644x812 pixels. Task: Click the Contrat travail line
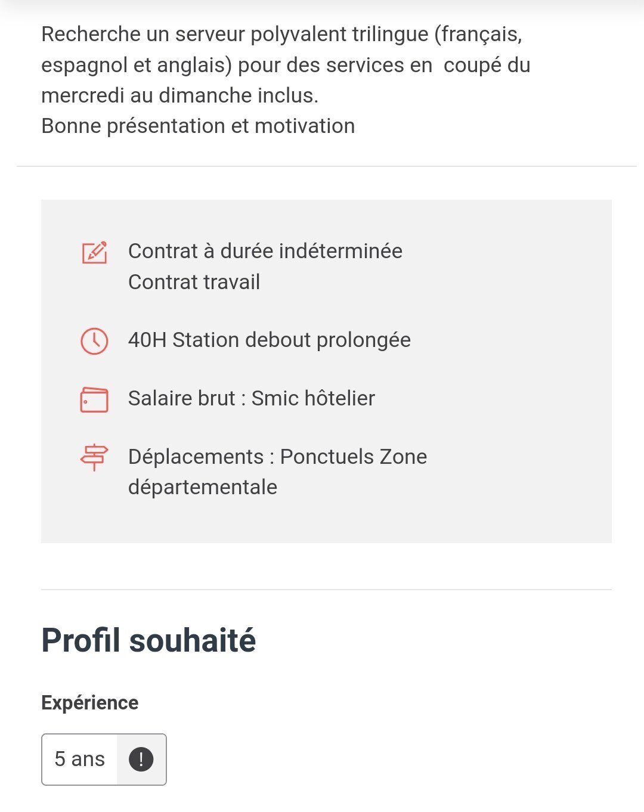(x=194, y=282)
